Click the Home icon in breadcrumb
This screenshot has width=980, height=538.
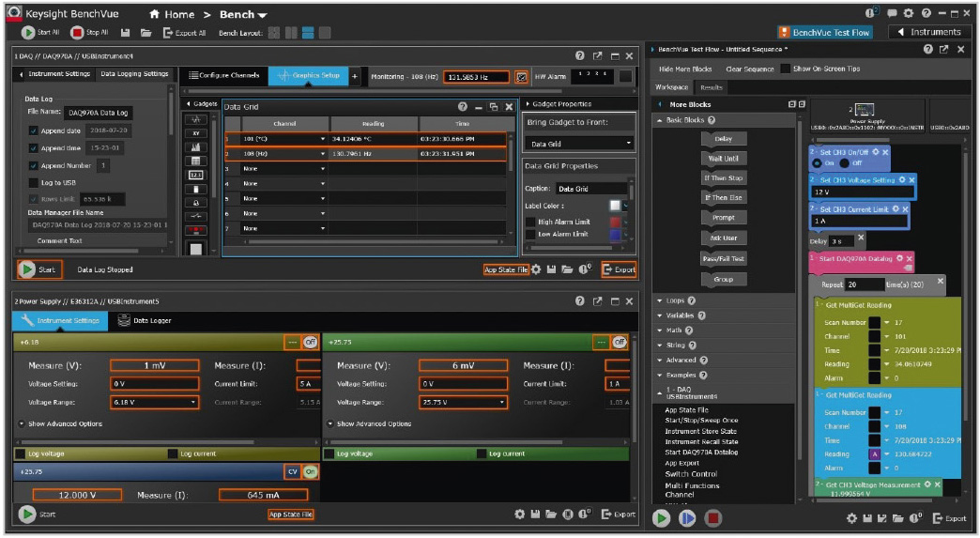(x=154, y=14)
